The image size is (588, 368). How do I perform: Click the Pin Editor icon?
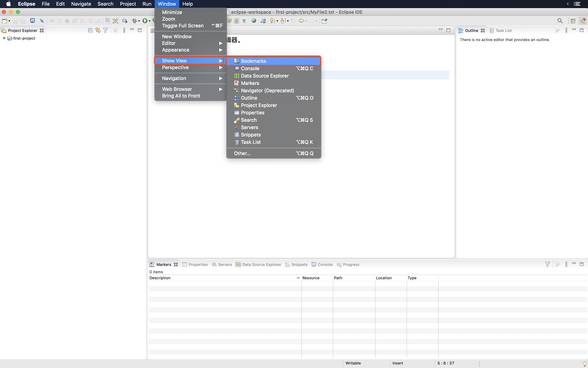[324, 21]
